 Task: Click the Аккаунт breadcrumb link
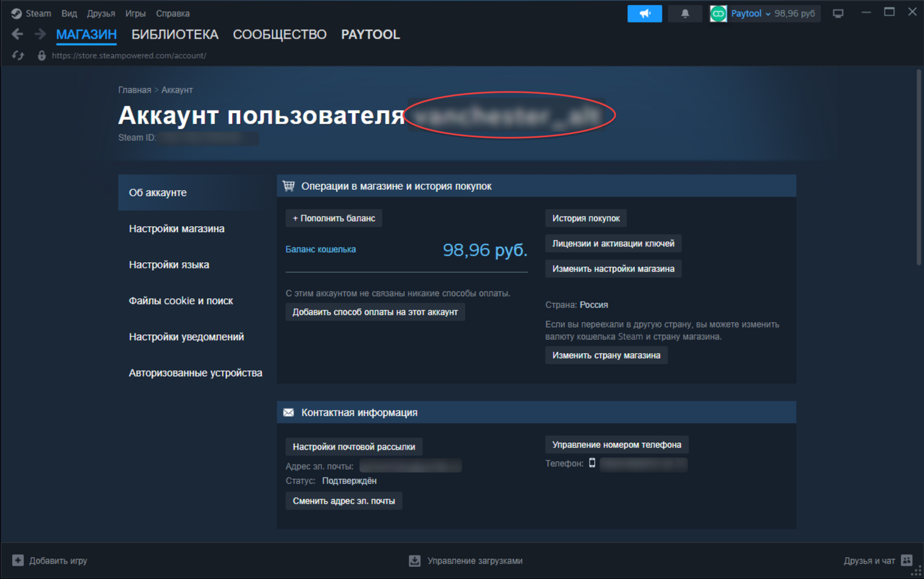pos(177,90)
